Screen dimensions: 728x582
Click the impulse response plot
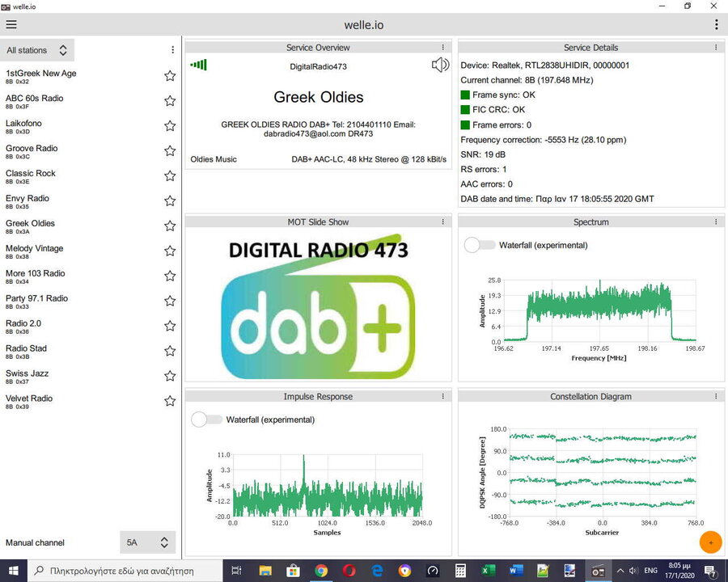coord(328,486)
